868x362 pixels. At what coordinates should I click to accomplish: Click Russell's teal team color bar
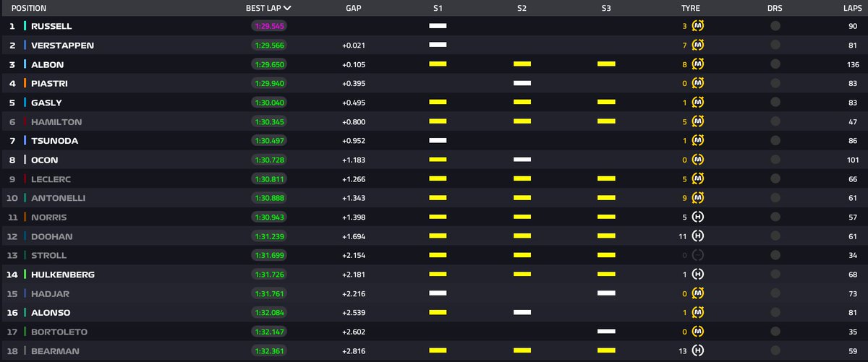25,26
